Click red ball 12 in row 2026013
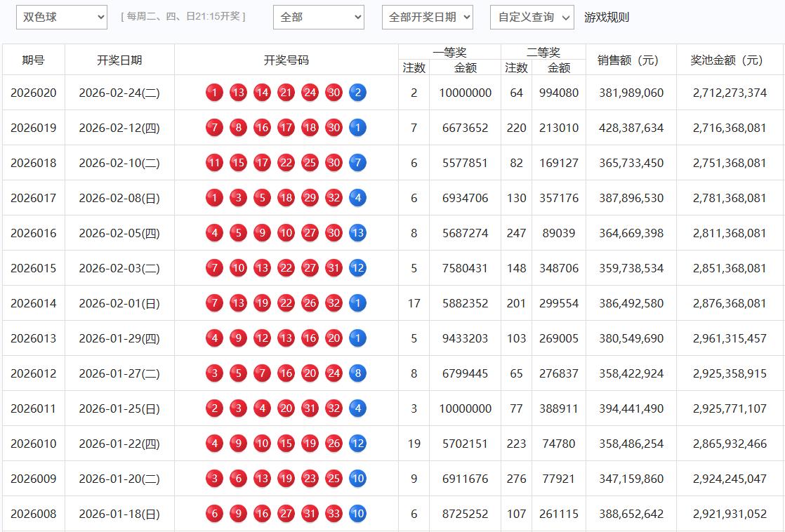Viewport: 785px width, 532px height. pyautogui.click(x=262, y=338)
